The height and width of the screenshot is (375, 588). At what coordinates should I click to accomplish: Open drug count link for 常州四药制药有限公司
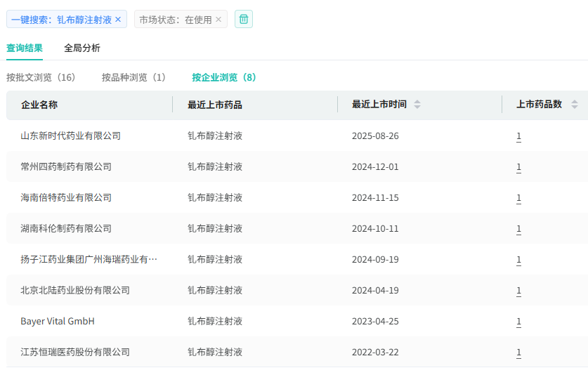518,167
